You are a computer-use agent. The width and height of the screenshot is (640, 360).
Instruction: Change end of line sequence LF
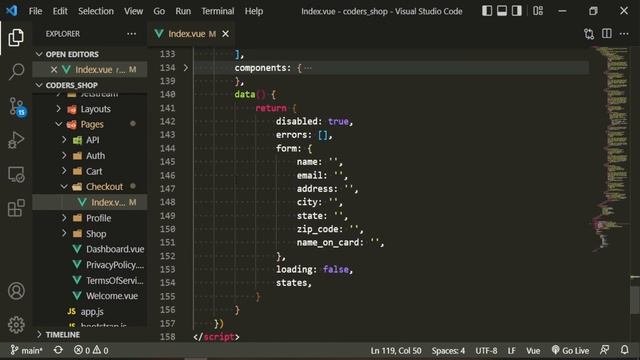click(511, 351)
